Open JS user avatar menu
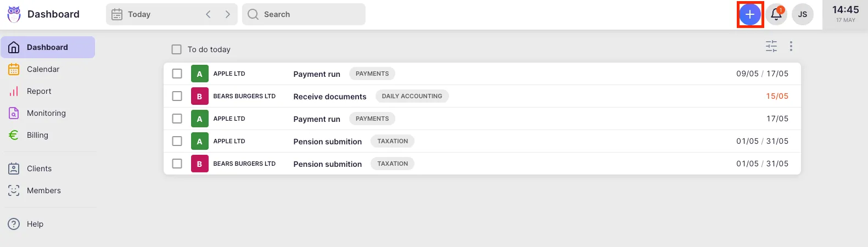868x247 pixels. [803, 14]
